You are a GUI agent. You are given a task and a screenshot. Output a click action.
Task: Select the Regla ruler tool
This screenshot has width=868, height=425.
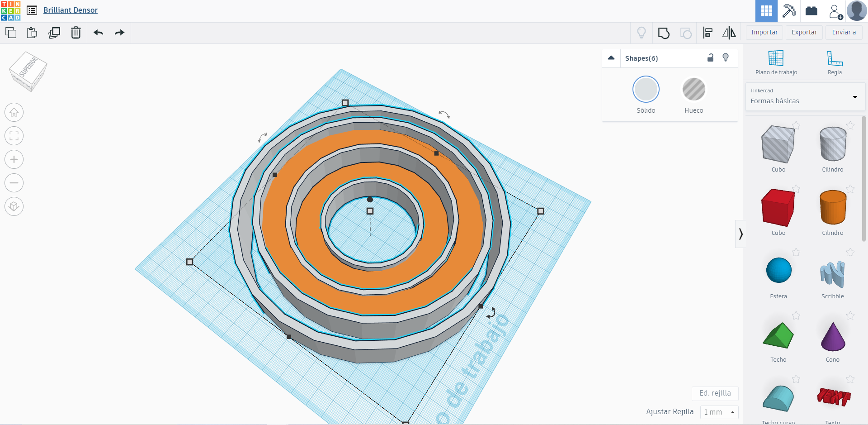(835, 62)
